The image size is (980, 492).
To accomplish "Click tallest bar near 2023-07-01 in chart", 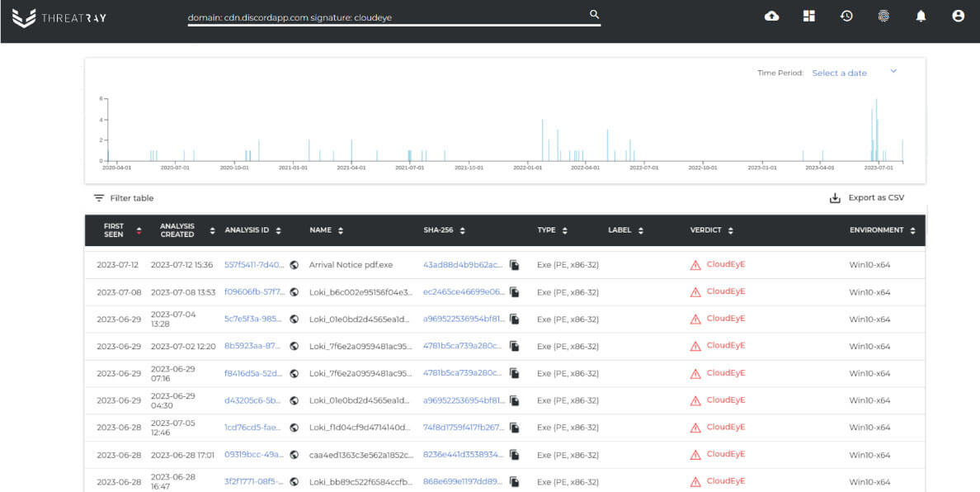I will 876,130.
